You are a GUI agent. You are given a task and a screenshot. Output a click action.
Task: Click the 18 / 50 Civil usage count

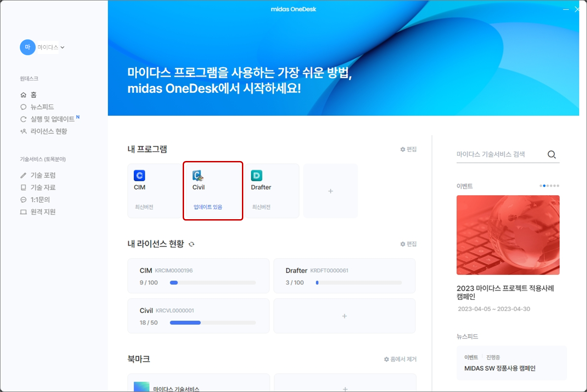point(149,323)
